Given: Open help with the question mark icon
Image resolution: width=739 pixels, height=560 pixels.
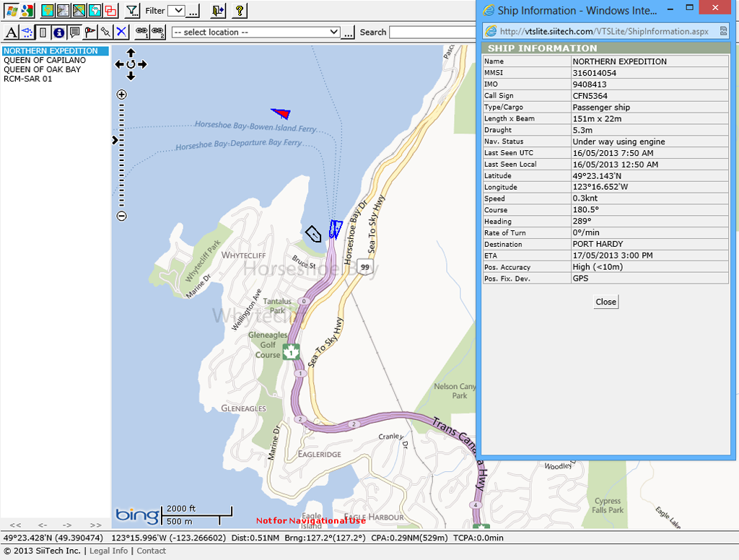Looking at the screenshot, I should pos(240,10).
